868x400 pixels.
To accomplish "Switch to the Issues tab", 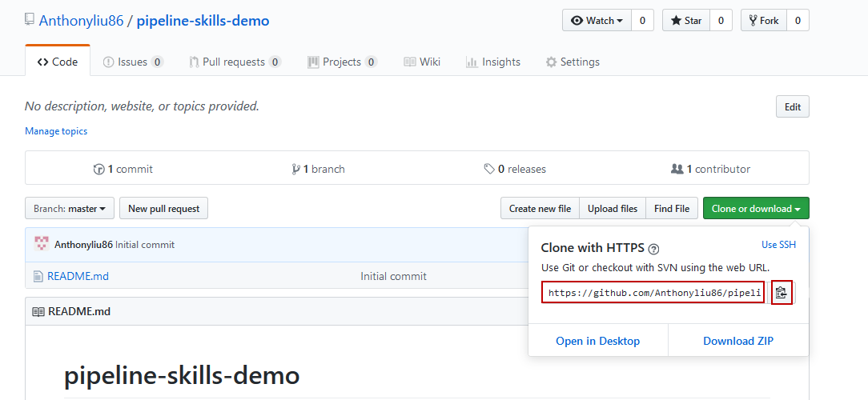I will click(134, 62).
